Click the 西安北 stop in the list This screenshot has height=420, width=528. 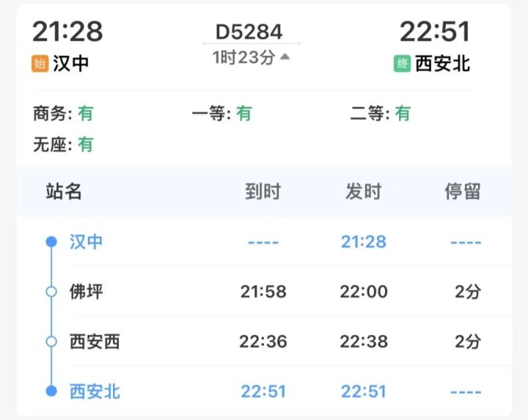click(95, 391)
